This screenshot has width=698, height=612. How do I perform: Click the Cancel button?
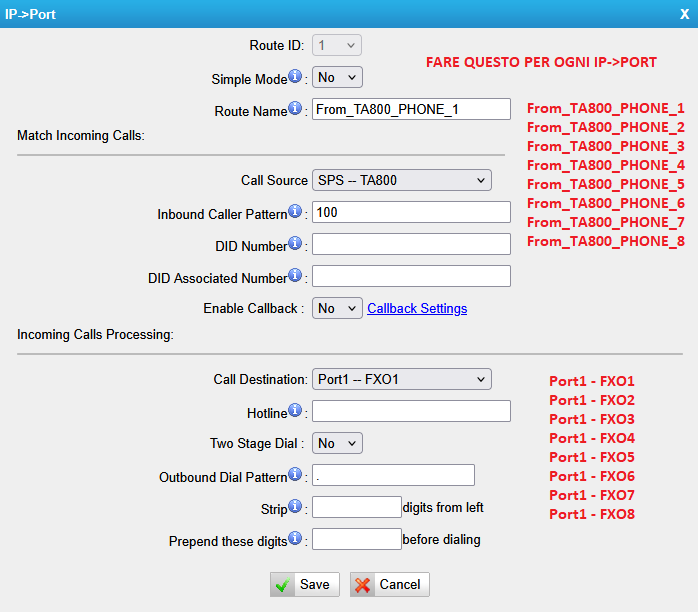[389, 585]
